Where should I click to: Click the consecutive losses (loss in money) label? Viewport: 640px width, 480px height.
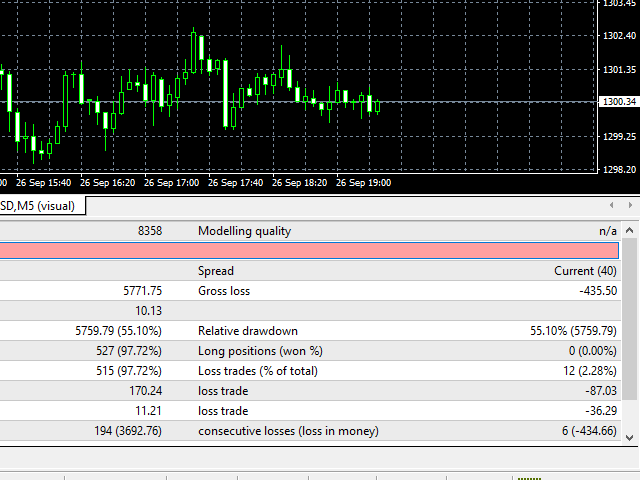click(x=288, y=431)
